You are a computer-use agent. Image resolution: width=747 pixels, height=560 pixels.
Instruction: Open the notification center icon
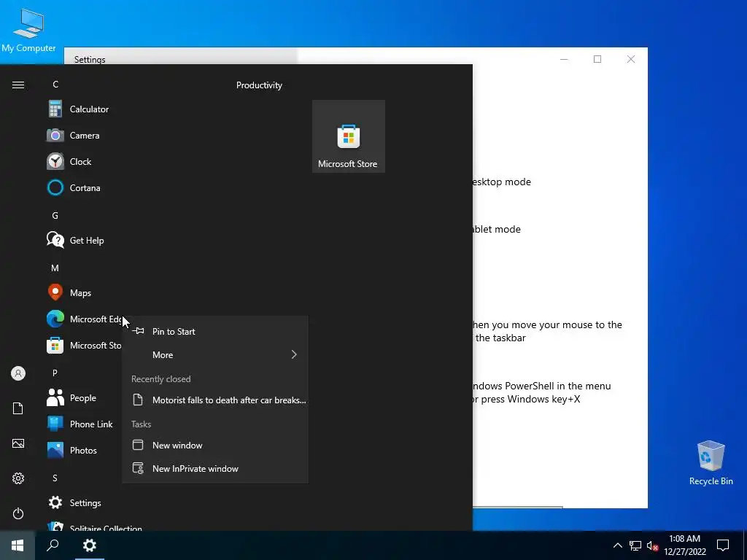[723, 545]
